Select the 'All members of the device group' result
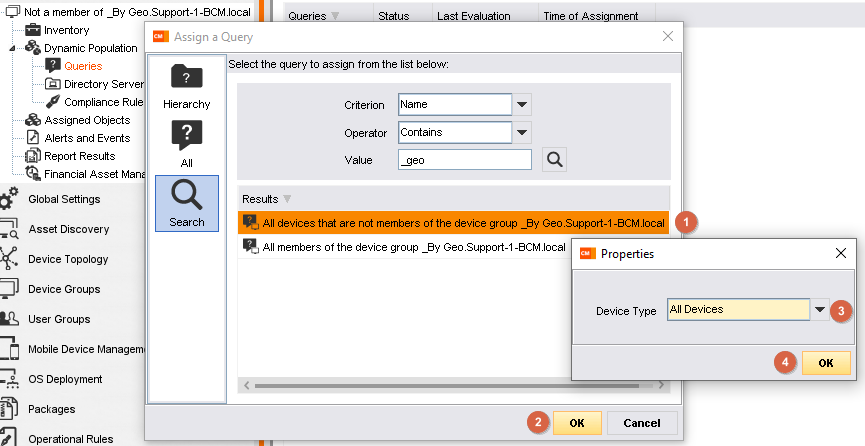This screenshot has height=446, width=865. coord(413,247)
